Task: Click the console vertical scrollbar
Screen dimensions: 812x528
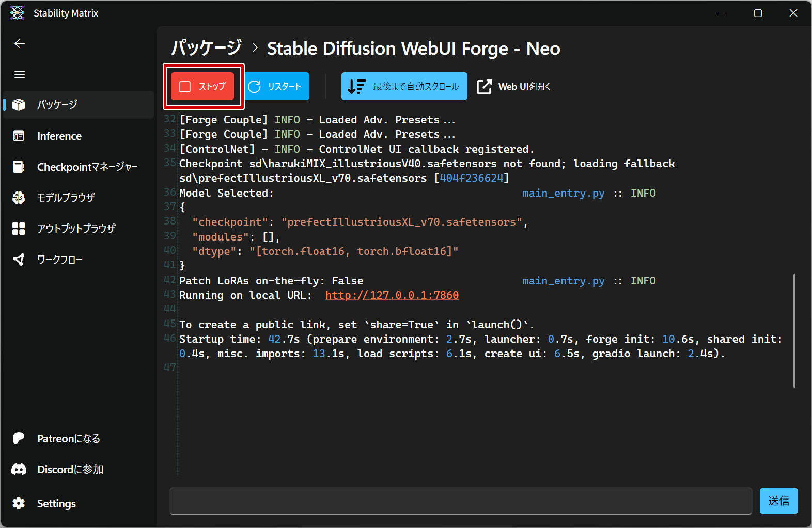Action: coord(794,330)
